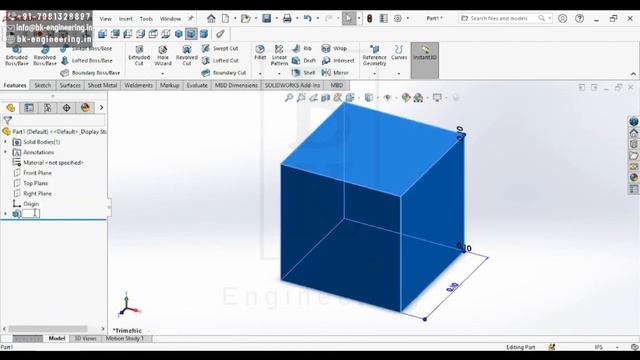
Task: Open the Curves dropdown arrow
Action: point(399,74)
